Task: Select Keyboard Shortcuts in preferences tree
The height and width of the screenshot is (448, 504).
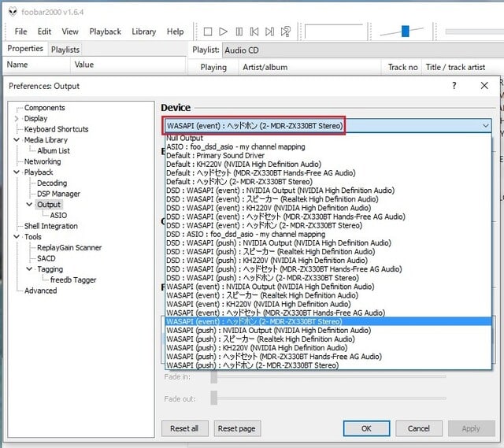Action: [x=56, y=129]
